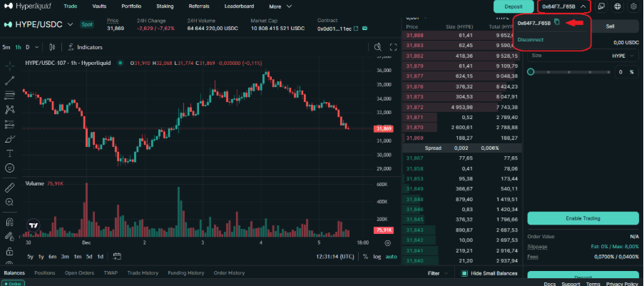Viewport: 644px width, 286px height.
Task: Open the HYPE size unit dropdown
Action: pos(624,56)
